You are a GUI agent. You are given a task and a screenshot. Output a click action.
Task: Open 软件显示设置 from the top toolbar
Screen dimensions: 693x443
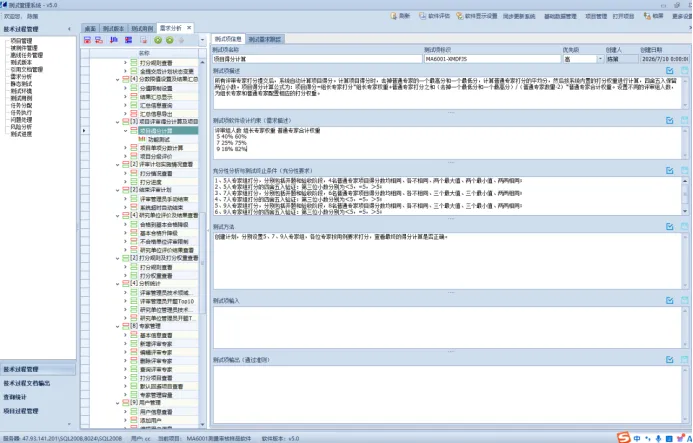(x=477, y=16)
